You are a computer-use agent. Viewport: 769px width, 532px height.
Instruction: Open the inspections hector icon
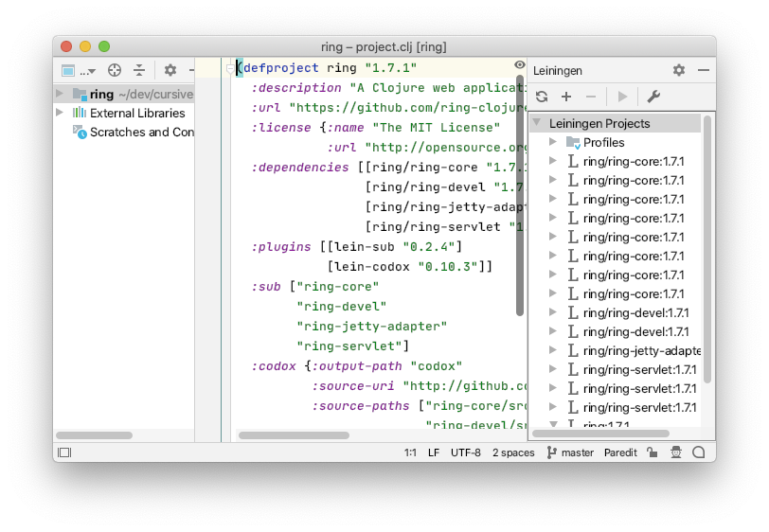click(x=676, y=452)
